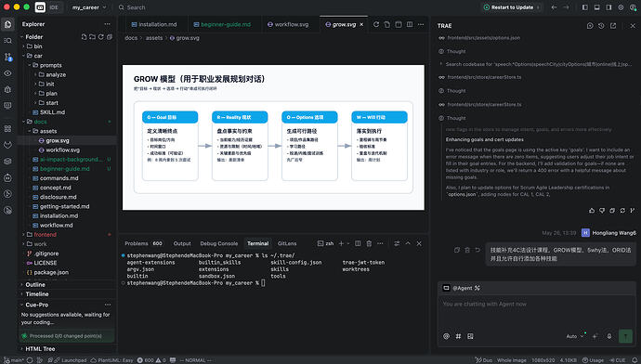Toggle the bottom panel layout icon in title bar

[x=596, y=7]
